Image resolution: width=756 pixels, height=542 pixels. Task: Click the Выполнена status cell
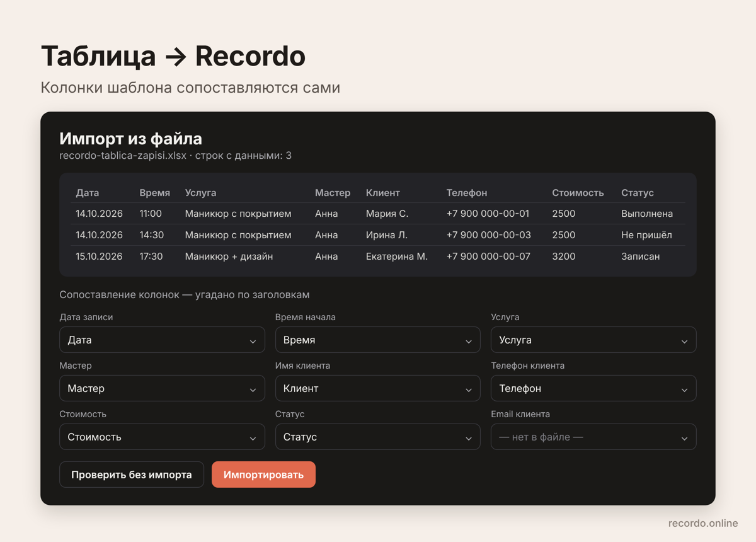[647, 214]
